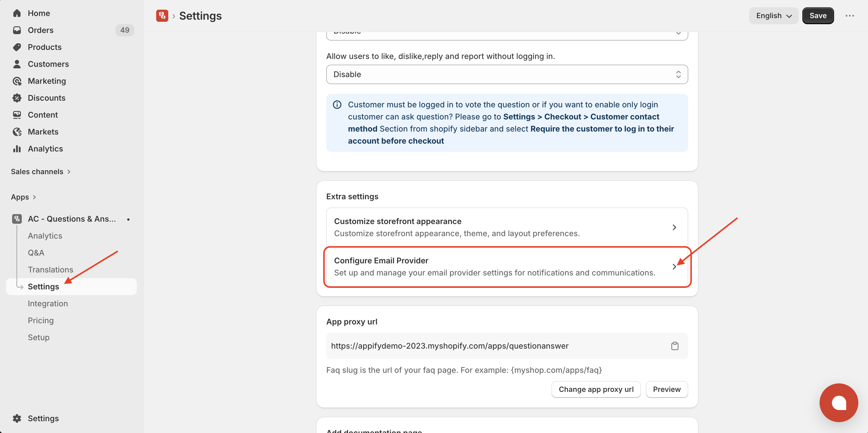Expand the Apps section
The image size is (868, 433).
tap(23, 197)
